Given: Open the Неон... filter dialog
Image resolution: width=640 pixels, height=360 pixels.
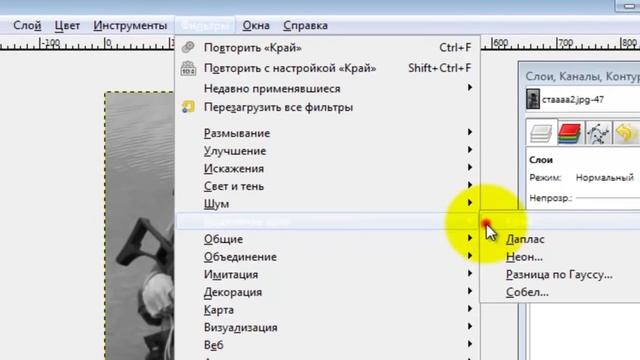Looking at the screenshot, I should [524, 257].
